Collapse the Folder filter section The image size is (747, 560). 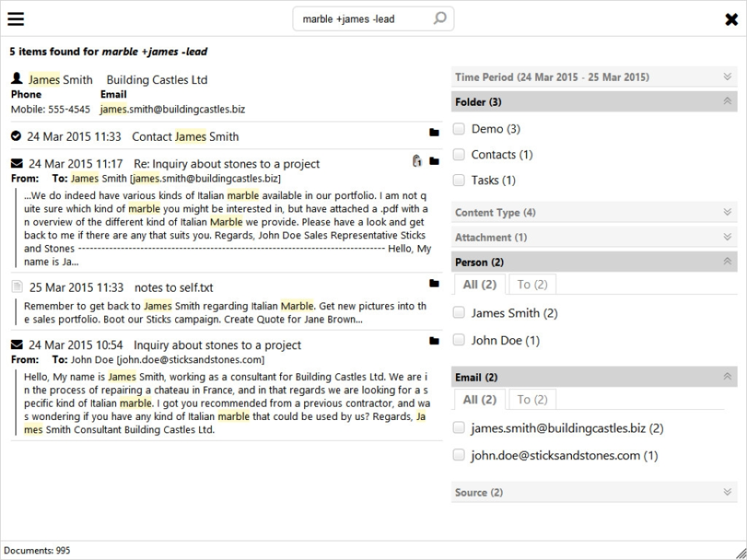tap(728, 101)
